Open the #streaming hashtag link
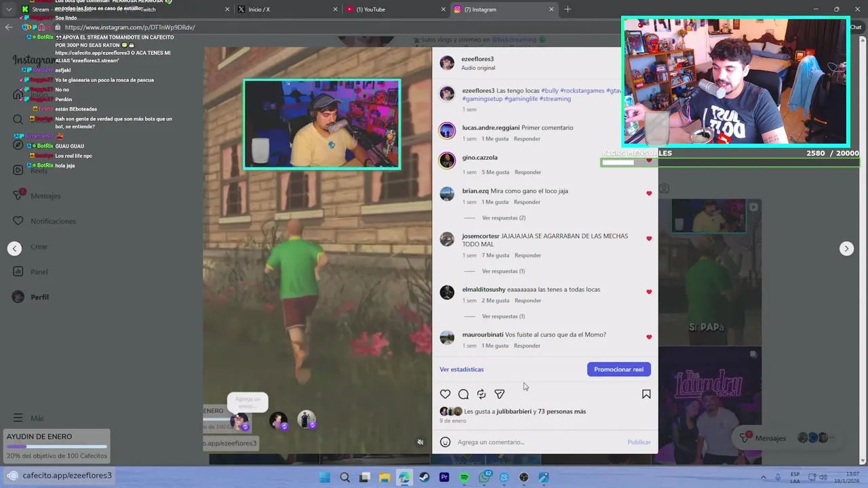Viewport: 868px width, 488px height. [555, 99]
